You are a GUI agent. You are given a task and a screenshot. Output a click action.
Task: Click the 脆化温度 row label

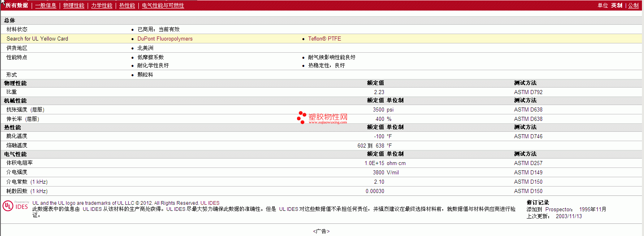17,136
